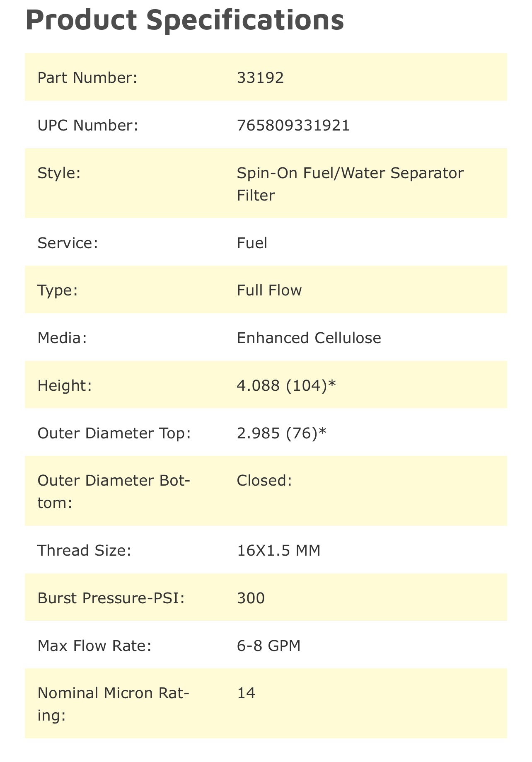The width and height of the screenshot is (532, 762).
Task: Click the Part Number: label
Action: pyautogui.click(x=87, y=77)
